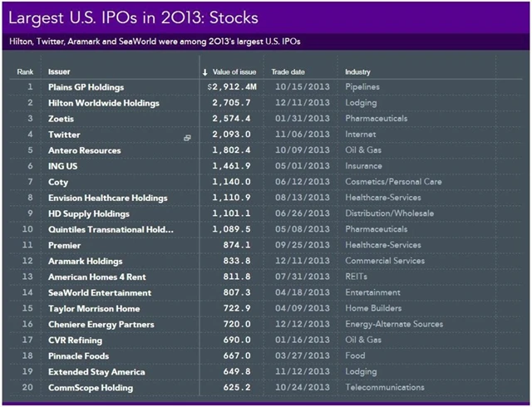
Task: Open the Plains GP Holdings issuer entry
Action: [x=86, y=87]
